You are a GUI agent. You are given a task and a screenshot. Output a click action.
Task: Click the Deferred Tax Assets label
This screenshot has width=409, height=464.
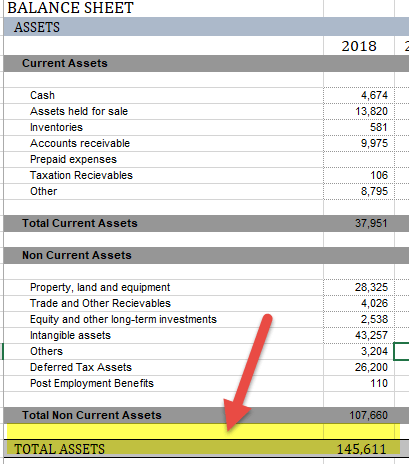pos(81,367)
